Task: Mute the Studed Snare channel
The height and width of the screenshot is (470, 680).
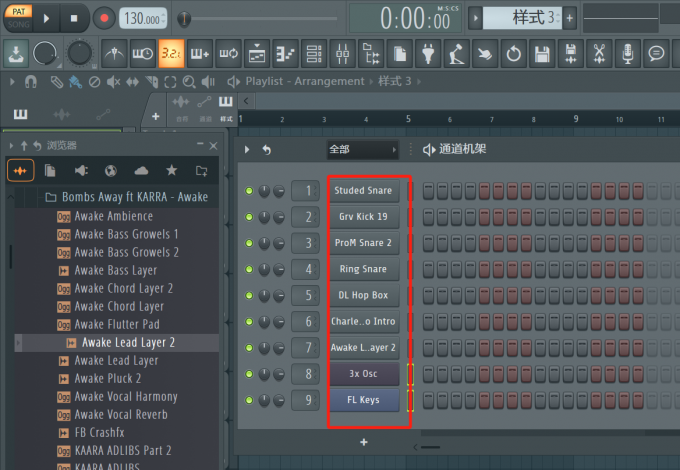Action: [249, 190]
